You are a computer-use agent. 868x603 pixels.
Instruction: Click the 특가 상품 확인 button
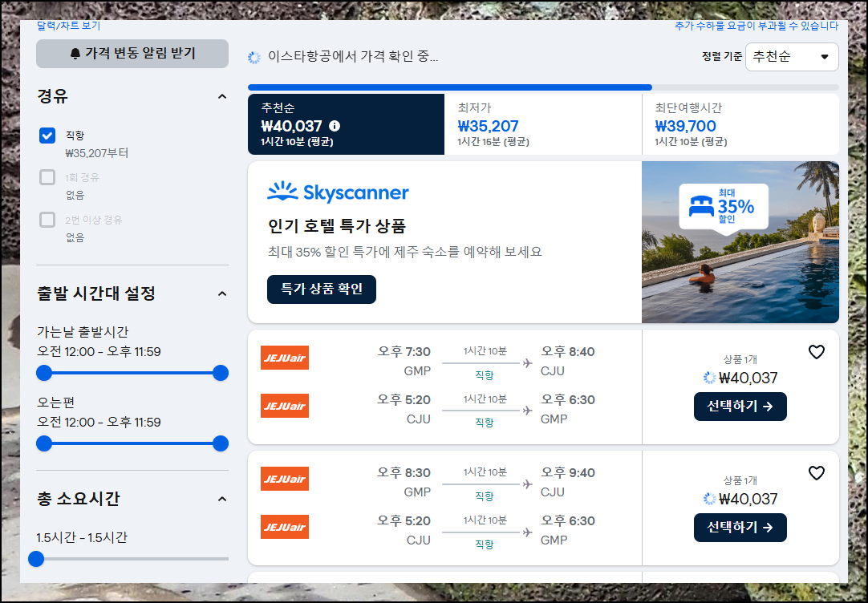click(x=322, y=289)
